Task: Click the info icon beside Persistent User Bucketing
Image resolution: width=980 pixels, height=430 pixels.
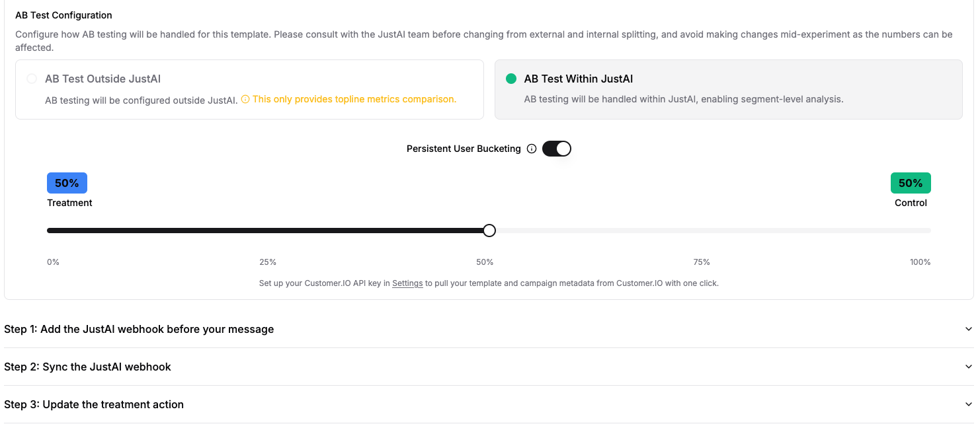Action: click(x=532, y=148)
